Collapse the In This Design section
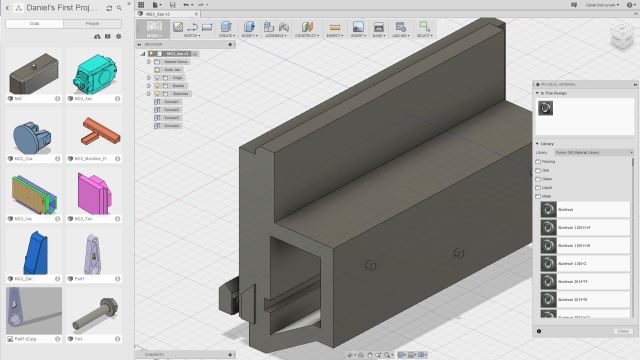The width and height of the screenshot is (640, 360). tap(537, 93)
